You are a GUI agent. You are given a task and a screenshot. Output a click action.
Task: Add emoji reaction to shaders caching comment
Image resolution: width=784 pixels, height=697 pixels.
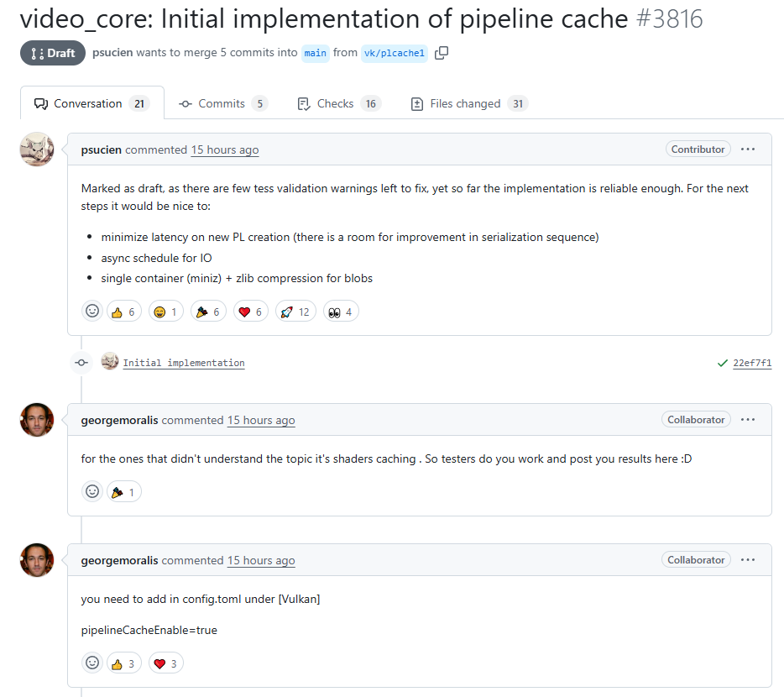click(92, 491)
